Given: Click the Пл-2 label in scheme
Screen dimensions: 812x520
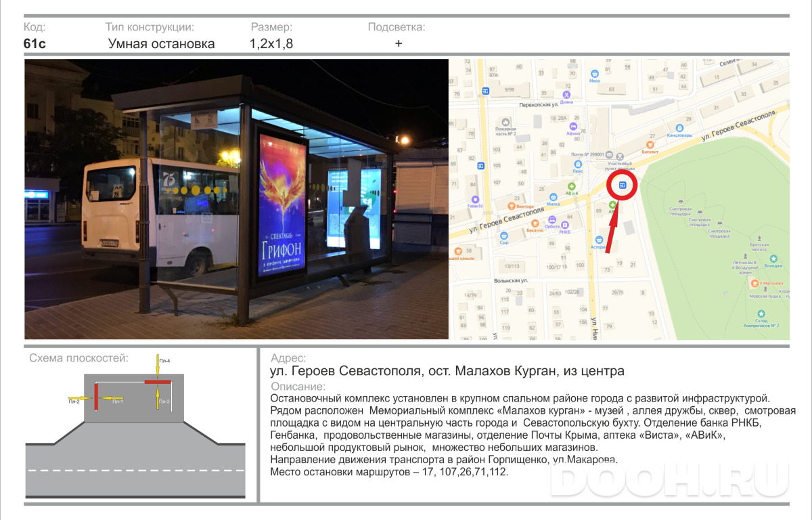Looking at the screenshot, I should [x=74, y=402].
